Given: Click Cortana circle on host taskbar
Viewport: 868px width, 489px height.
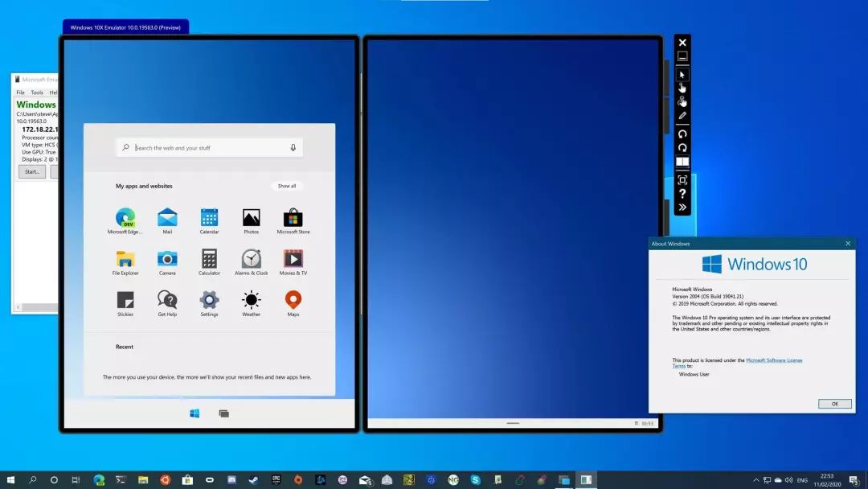Looking at the screenshot, I should tap(54, 479).
